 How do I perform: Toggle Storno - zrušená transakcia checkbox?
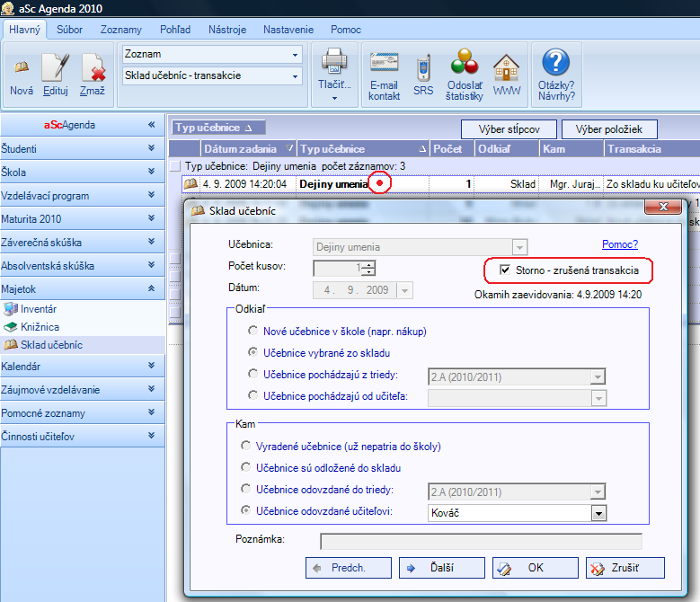coord(505,270)
